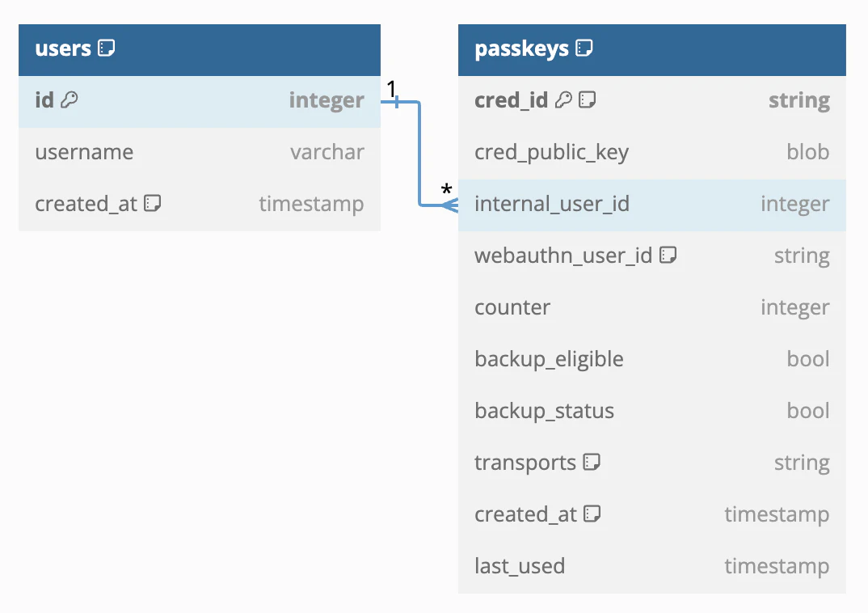Select the internal_user_id field row
This screenshot has width=868, height=613.
(651, 205)
